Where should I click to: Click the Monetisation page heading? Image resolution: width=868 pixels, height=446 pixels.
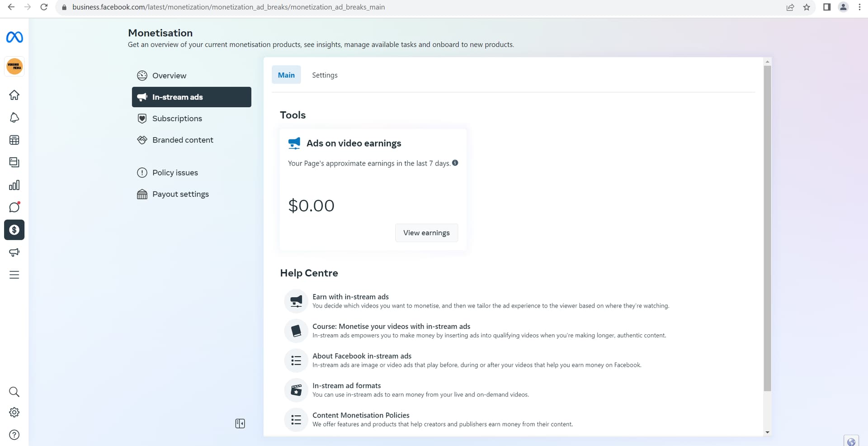tap(160, 33)
